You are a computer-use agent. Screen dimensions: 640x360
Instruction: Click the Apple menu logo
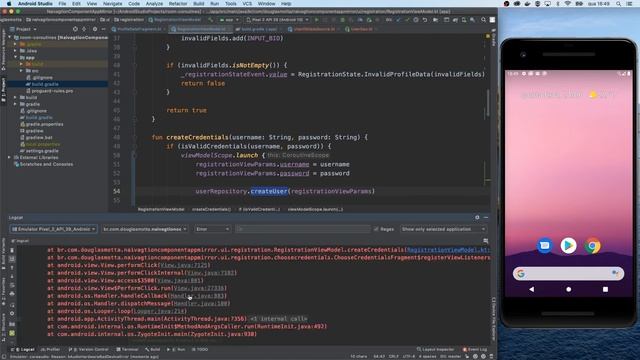(x=9, y=4)
